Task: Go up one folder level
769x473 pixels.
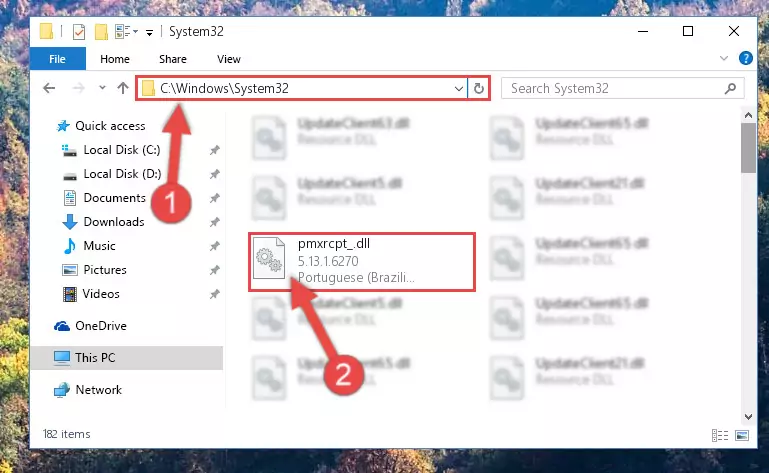Action: [123, 88]
